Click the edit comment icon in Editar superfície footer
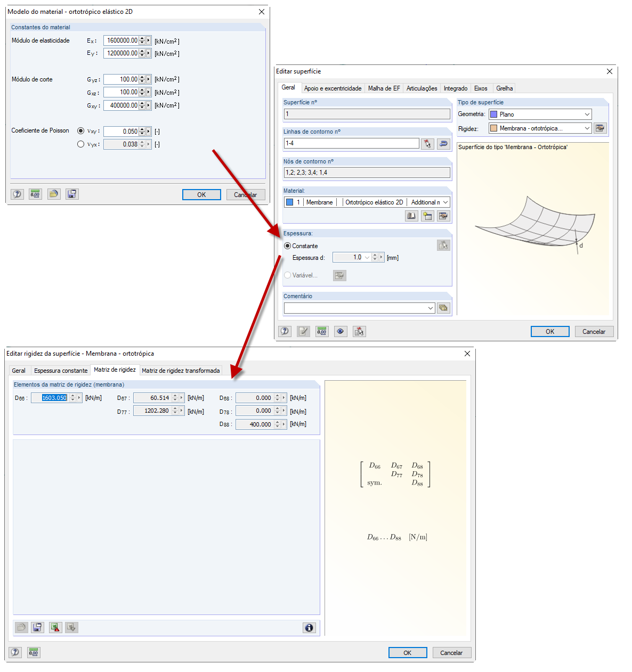 coord(303,331)
